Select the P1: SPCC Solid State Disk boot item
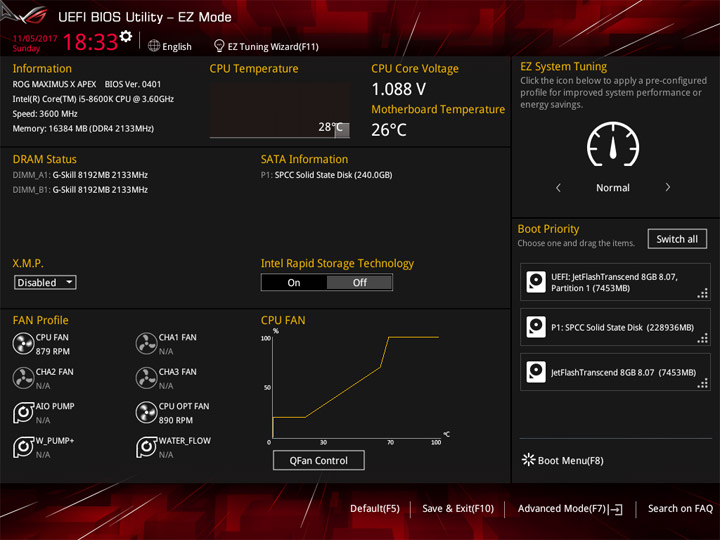The image size is (720, 540). pos(615,327)
